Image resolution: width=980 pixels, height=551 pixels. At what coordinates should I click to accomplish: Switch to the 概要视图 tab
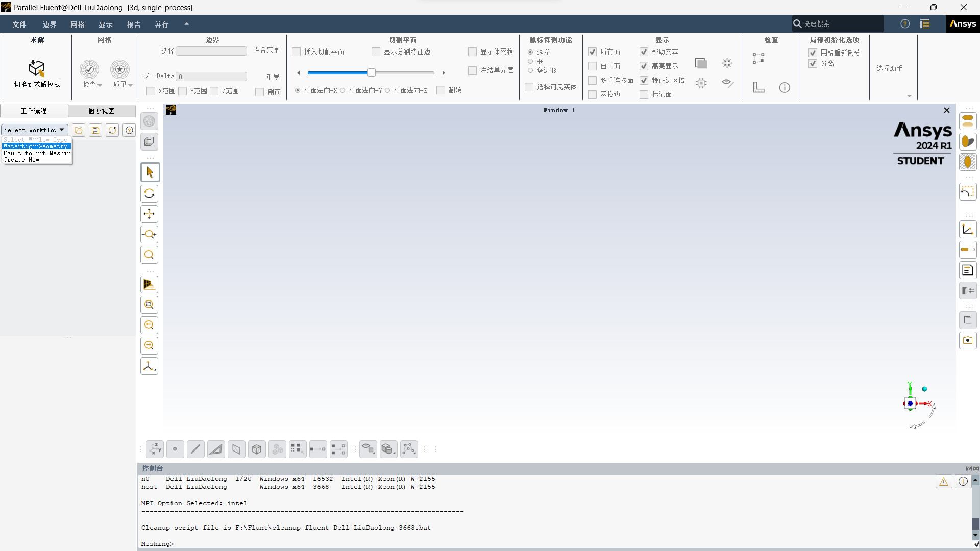(101, 111)
